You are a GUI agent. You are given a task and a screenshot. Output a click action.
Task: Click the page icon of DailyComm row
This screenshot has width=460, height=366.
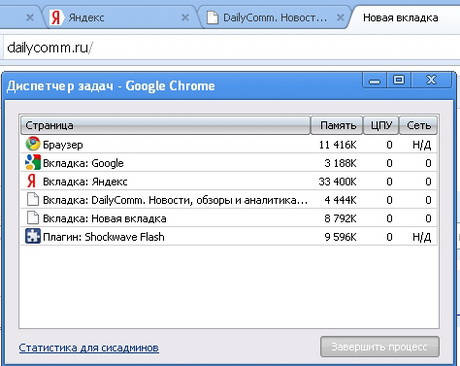click(33, 200)
